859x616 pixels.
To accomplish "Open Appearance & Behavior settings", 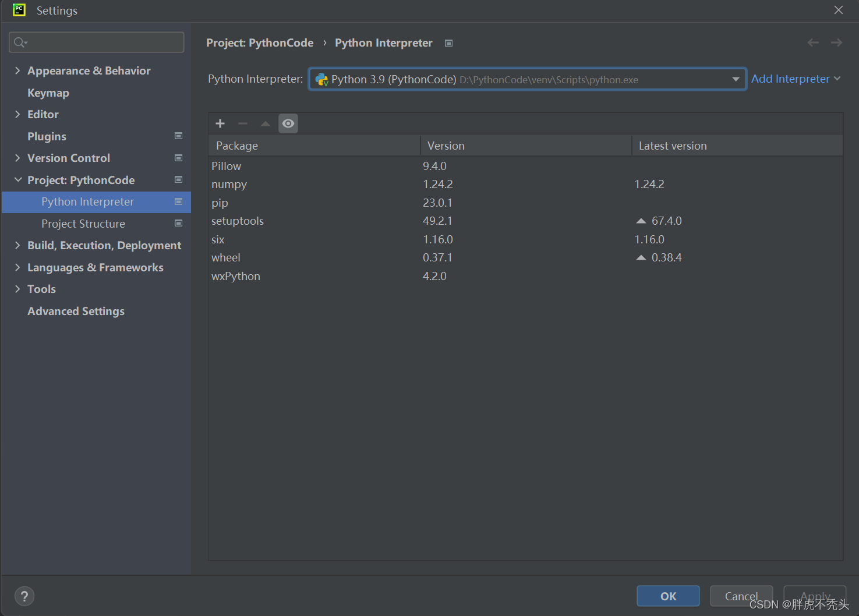I will coord(89,70).
